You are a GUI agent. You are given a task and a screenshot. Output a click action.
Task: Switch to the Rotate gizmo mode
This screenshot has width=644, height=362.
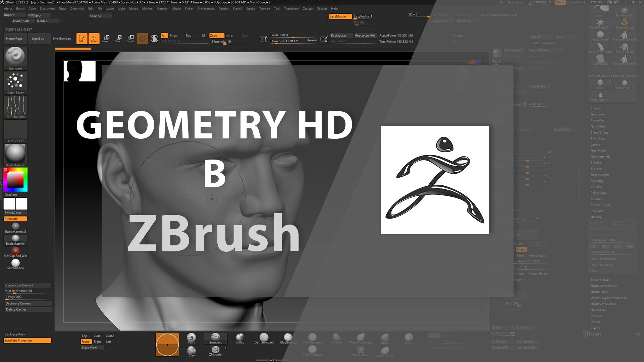click(x=130, y=38)
